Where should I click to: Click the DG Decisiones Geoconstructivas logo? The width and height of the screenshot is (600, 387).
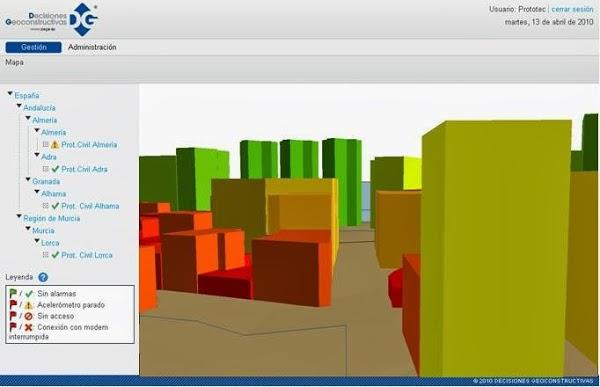(x=52, y=20)
